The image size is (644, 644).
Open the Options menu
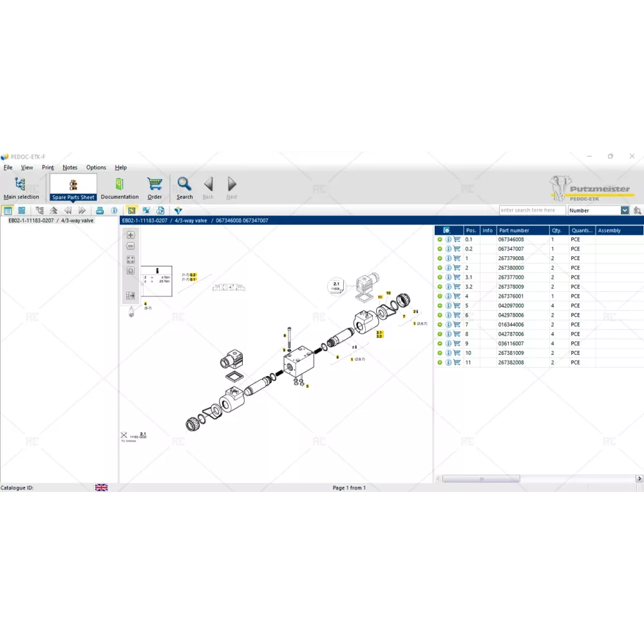click(x=96, y=167)
